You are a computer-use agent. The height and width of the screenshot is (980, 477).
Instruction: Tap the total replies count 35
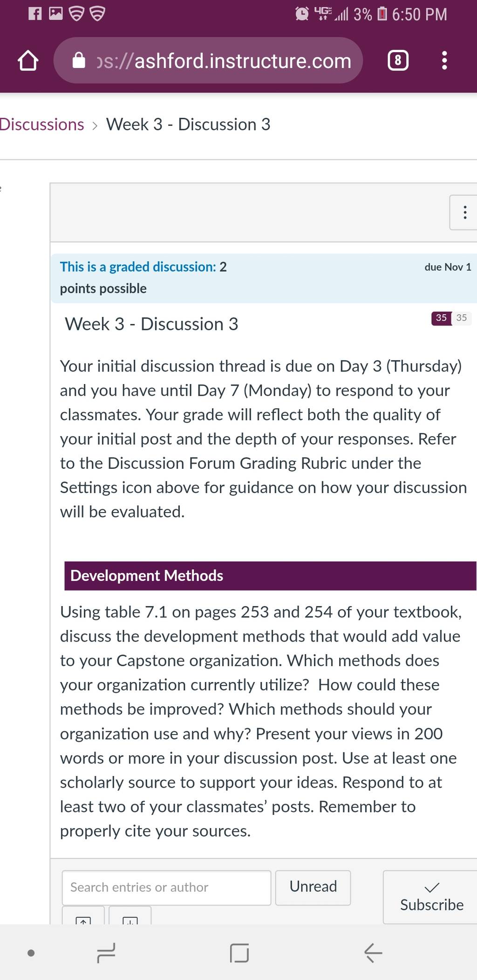462,318
